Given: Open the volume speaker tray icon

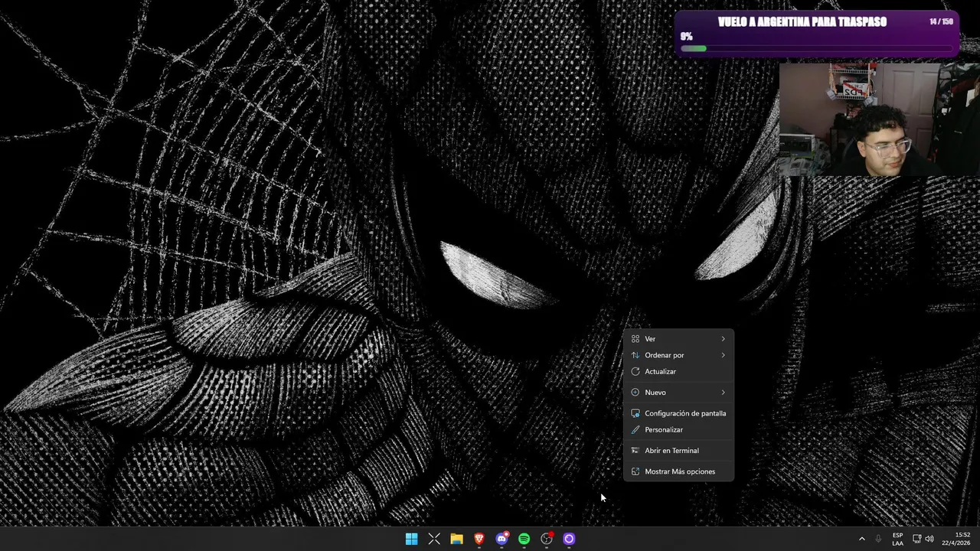Looking at the screenshot, I should pos(929,539).
